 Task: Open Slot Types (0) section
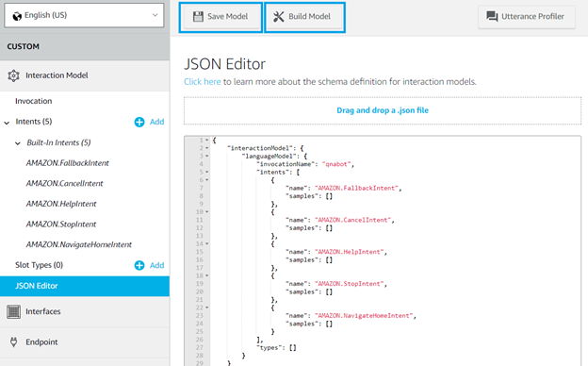click(39, 265)
